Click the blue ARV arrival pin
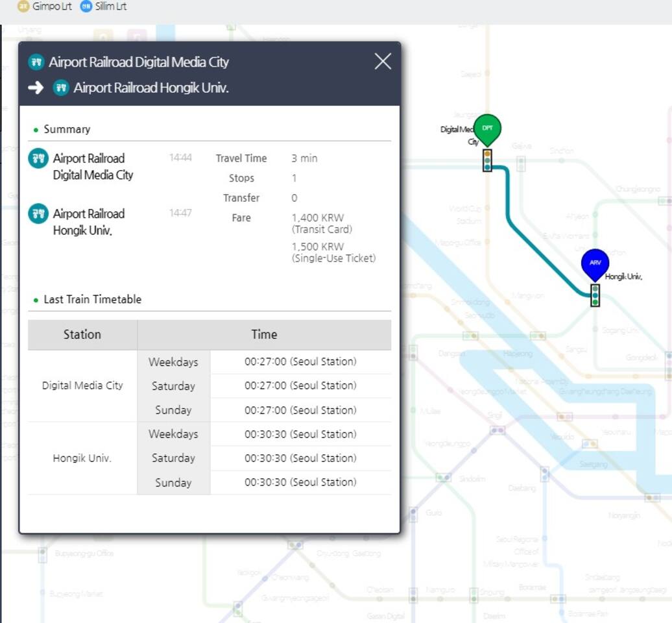The width and height of the screenshot is (672, 623). pos(595,263)
